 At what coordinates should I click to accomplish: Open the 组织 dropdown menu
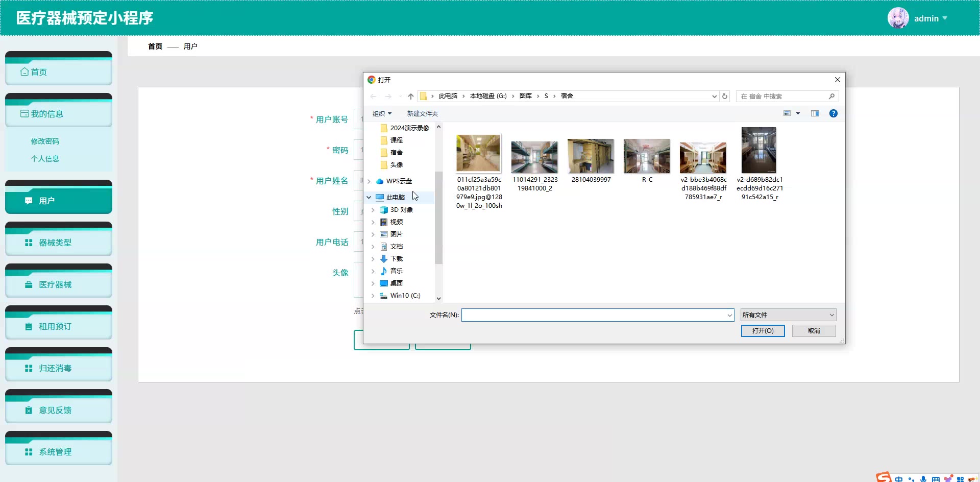pyautogui.click(x=382, y=113)
